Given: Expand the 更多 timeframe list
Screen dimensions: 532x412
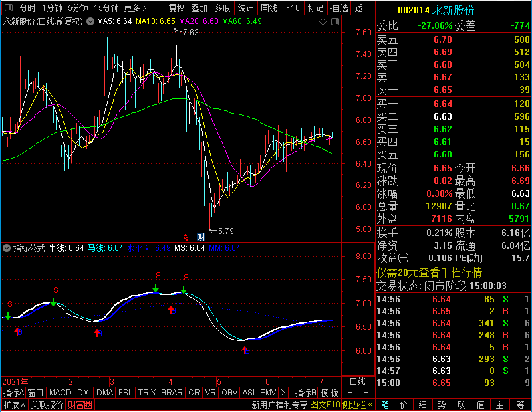Looking at the screenshot, I should [135, 8].
